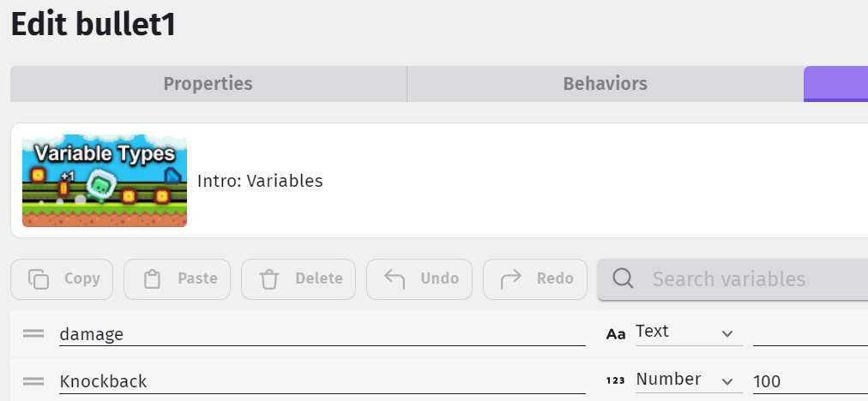Open the Variable Types tutorial thumbnail
The height and width of the screenshot is (401, 868).
point(105,181)
